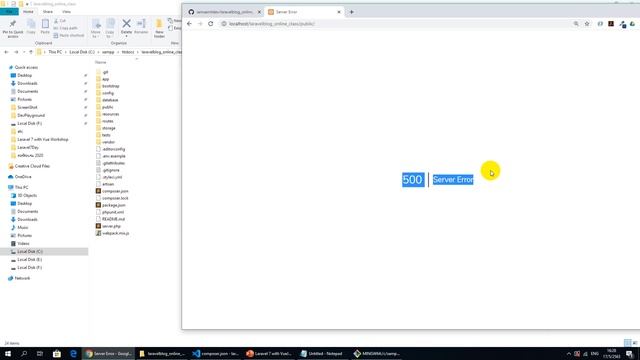Open the File menu in Explorer
This screenshot has height=360, width=640.
9,11
